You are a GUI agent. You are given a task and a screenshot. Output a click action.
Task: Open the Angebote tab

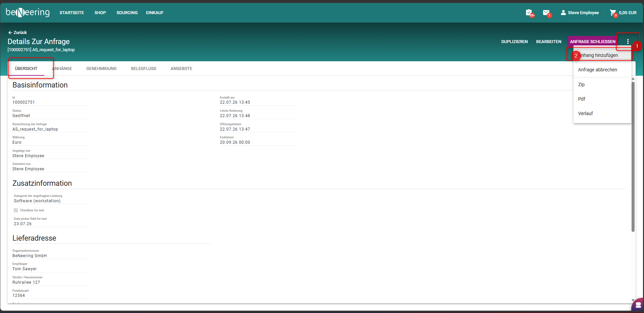(x=182, y=69)
